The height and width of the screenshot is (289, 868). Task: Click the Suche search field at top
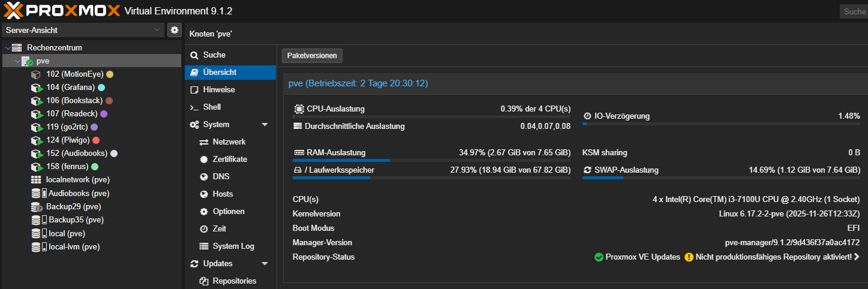click(x=854, y=11)
